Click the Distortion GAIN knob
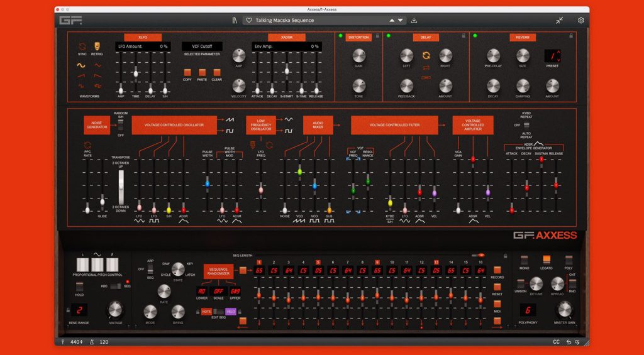This screenshot has width=644, height=355. (x=358, y=55)
